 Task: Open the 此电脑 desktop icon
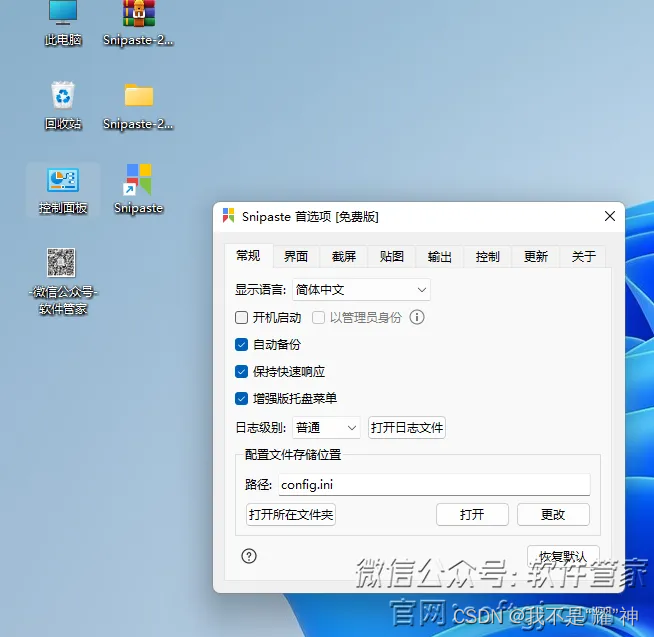[63, 23]
